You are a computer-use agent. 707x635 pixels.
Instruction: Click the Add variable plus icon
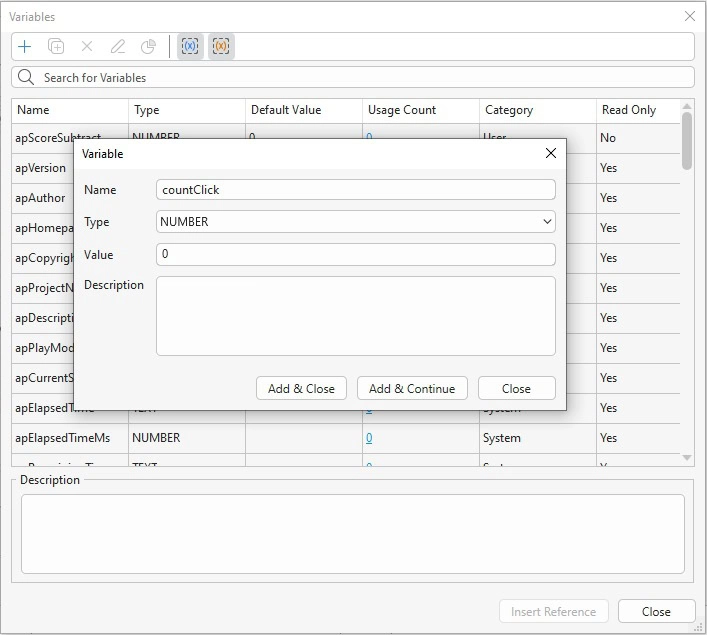(x=25, y=46)
